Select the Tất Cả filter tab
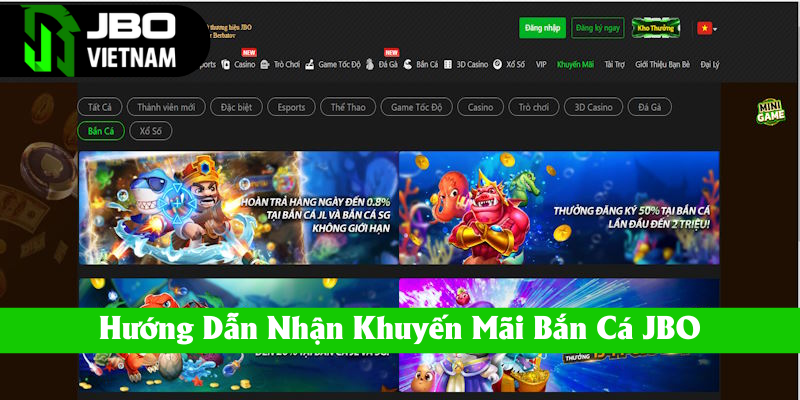 (99, 107)
